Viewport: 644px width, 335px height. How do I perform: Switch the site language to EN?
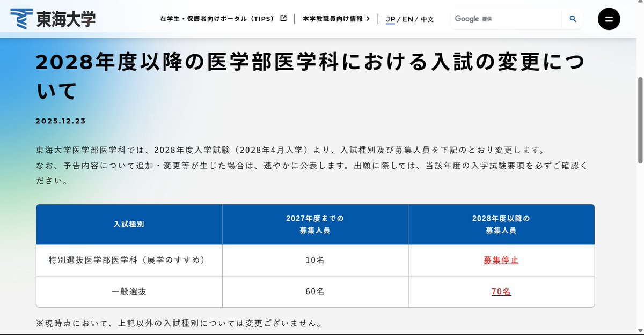click(x=407, y=19)
